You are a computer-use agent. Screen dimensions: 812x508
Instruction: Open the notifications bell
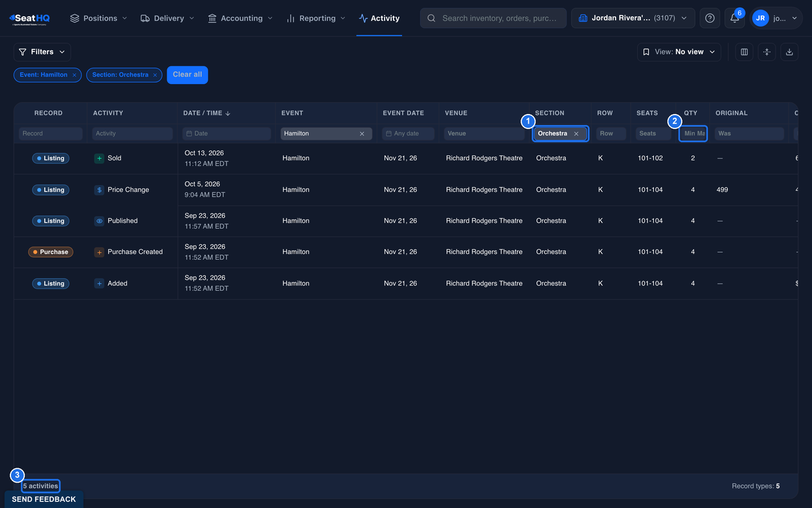tap(735, 18)
